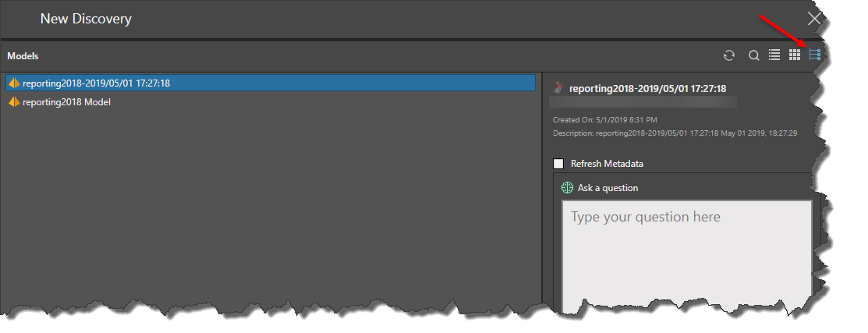868x333 pixels.
Task: Click the Ask a question label
Action: (608, 188)
